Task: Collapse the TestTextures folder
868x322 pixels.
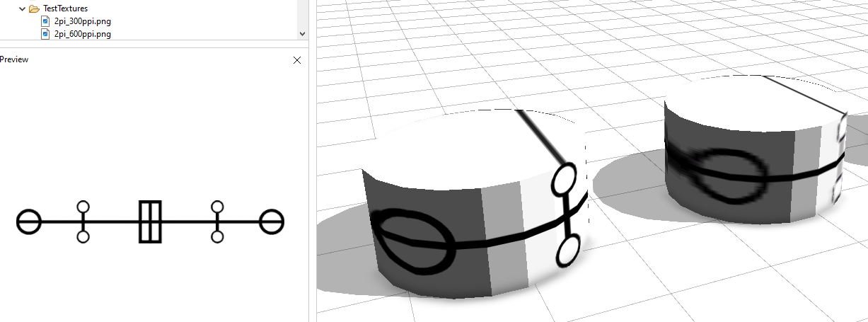Action: (21, 8)
